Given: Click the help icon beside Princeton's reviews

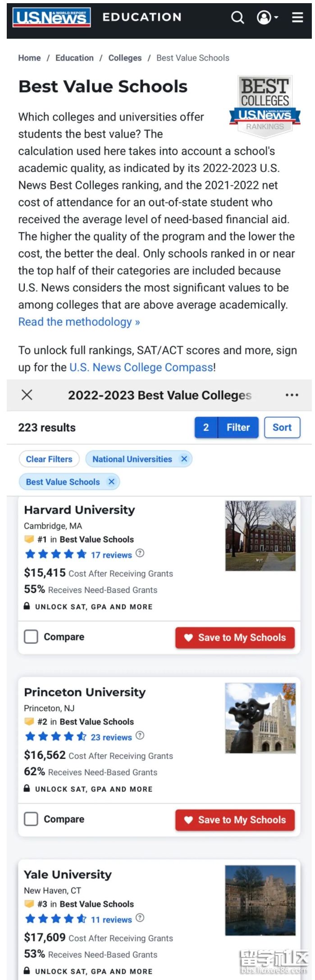Looking at the screenshot, I should tap(140, 736).
